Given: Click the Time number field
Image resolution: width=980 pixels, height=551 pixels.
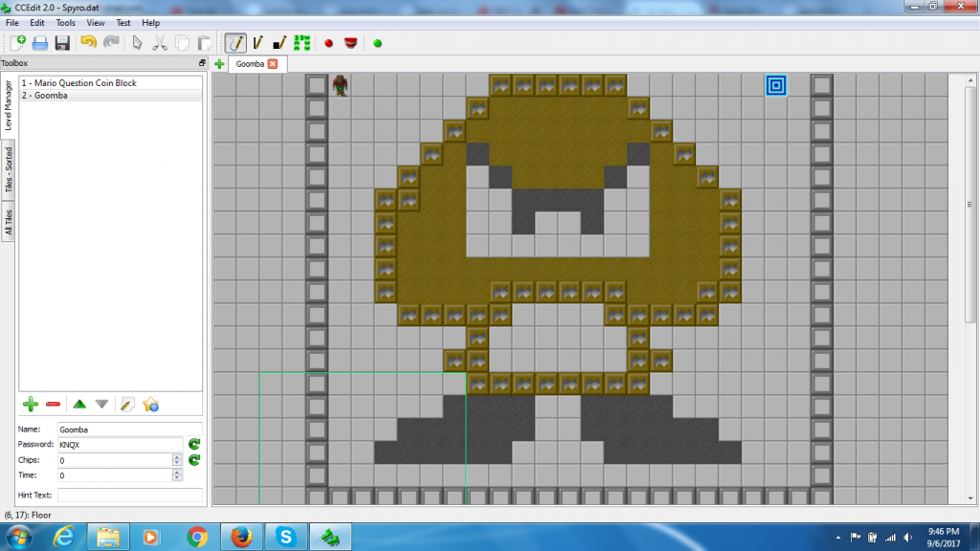Looking at the screenshot, I should (x=115, y=475).
